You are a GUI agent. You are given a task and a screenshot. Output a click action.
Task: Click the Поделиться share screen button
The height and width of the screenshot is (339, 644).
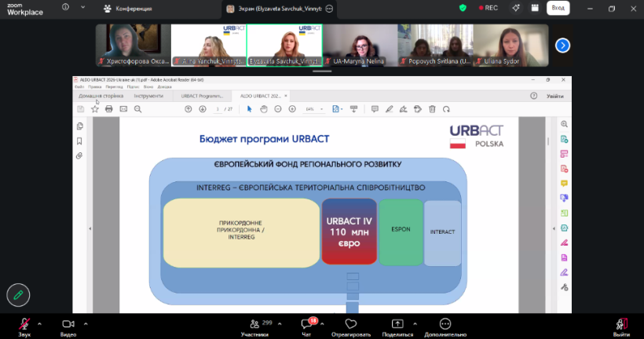click(x=397, y=326)
